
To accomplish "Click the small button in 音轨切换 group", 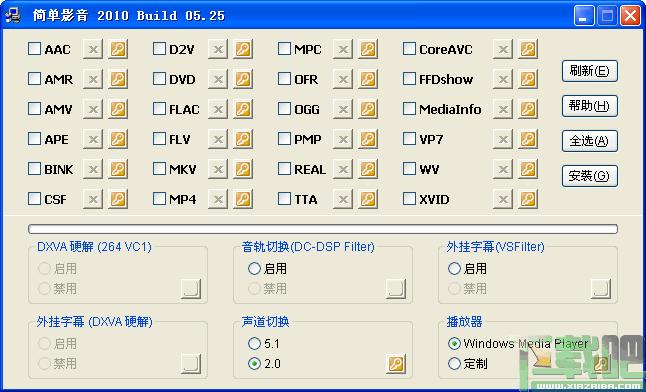I will pos(396,289).
